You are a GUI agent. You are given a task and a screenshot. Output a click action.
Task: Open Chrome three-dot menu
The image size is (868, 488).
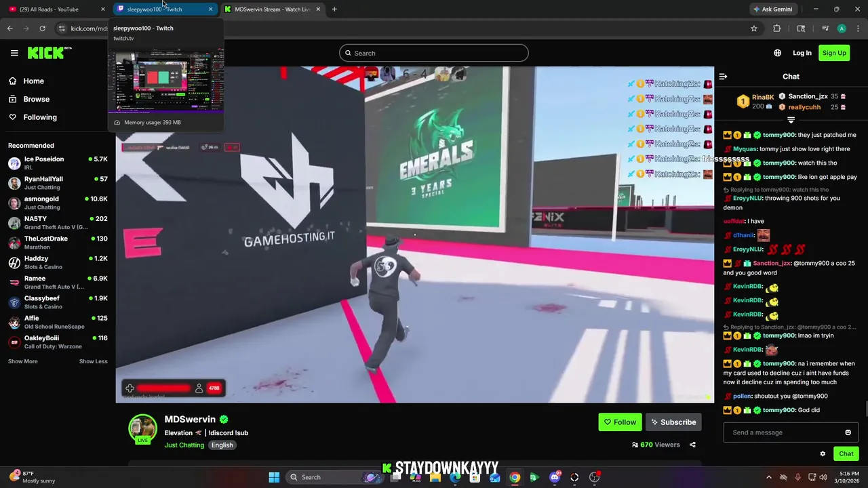click(x=858, y=28)
